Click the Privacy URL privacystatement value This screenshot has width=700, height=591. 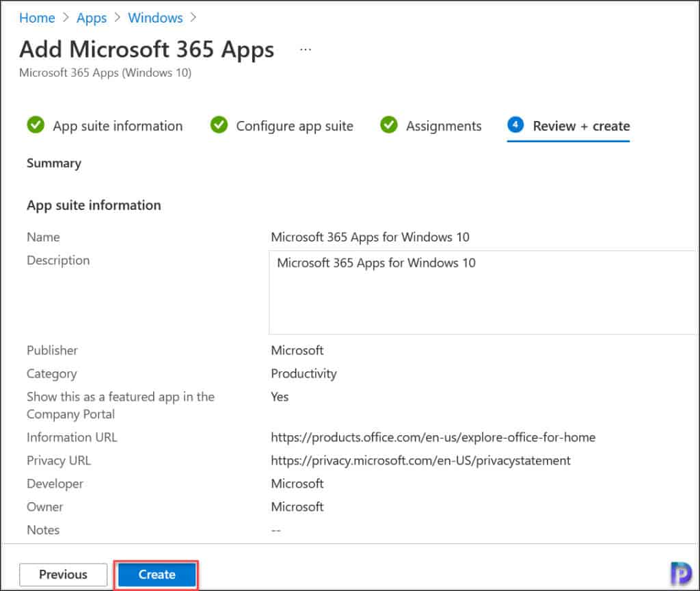click(x=420, y=460)
